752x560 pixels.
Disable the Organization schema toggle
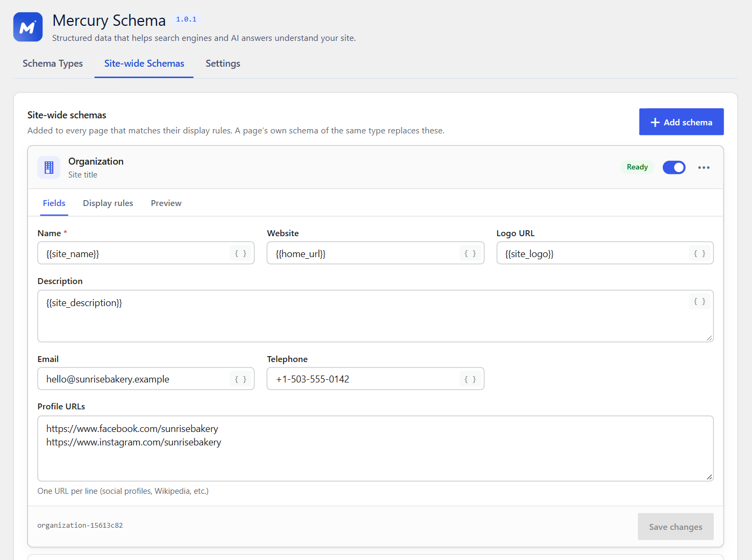(673, 167)
